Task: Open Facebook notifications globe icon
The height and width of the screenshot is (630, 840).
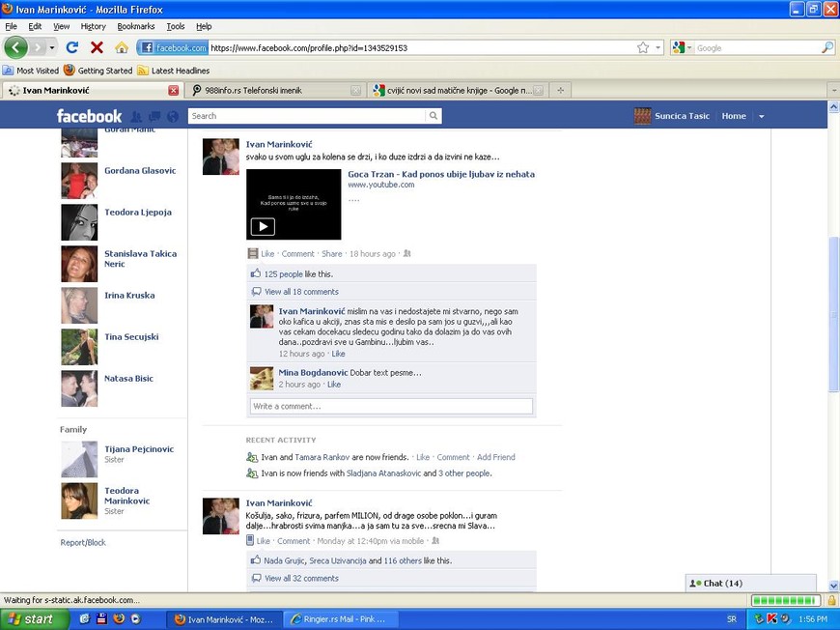Action: tap(173, 117)
